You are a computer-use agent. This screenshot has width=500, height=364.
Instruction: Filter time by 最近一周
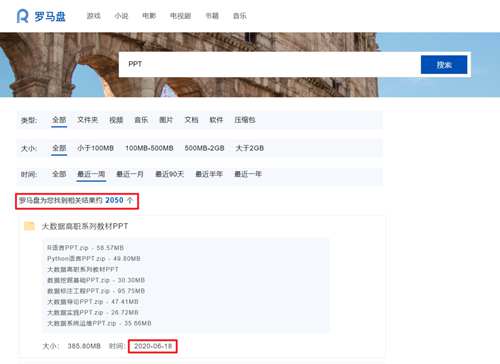91,174
